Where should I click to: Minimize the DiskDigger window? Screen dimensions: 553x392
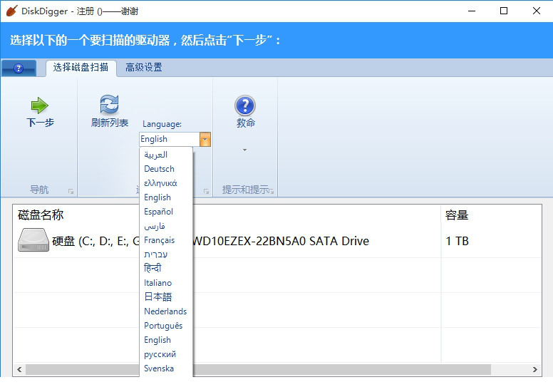(472, 11)
